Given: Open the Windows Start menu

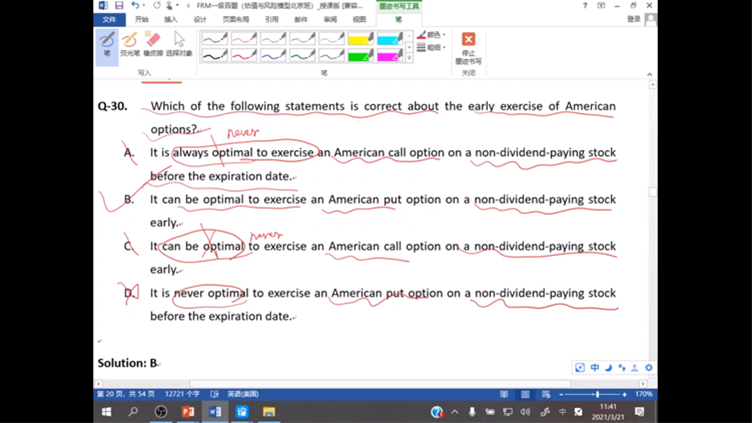Looking at the screenshot, I should [106, 411].
